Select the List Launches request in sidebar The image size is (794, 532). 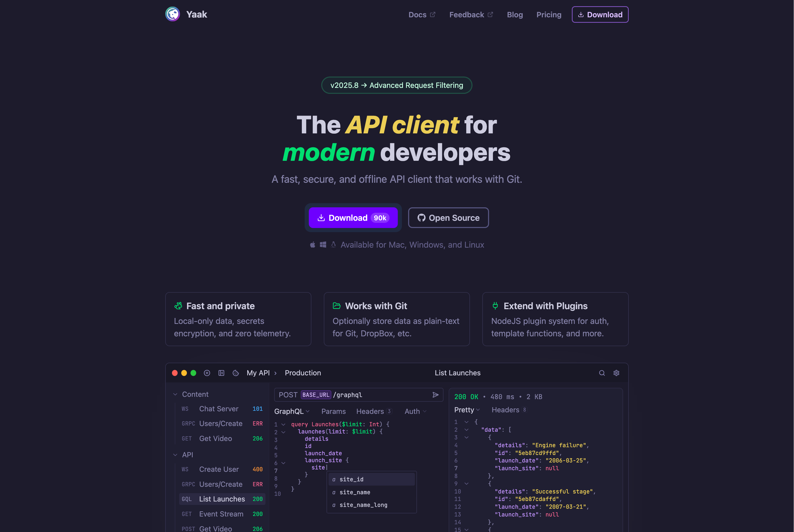(x=222, y=499)
